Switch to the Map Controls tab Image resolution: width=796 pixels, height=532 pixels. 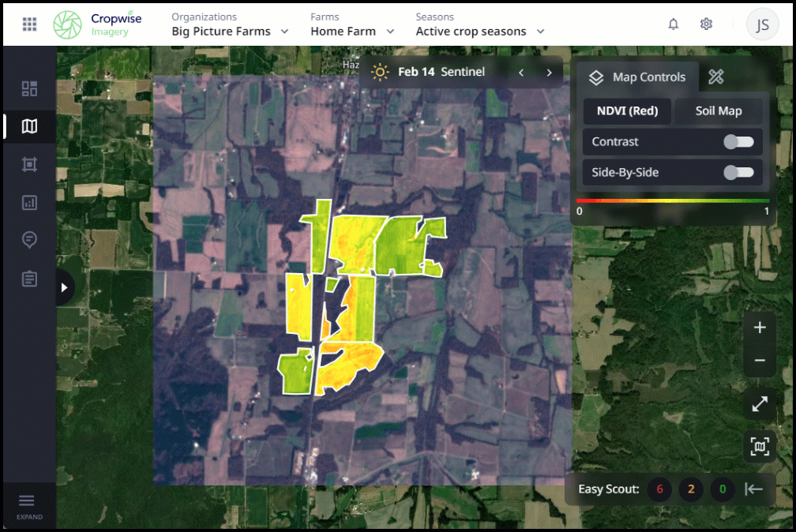click(x=638, y=77)
